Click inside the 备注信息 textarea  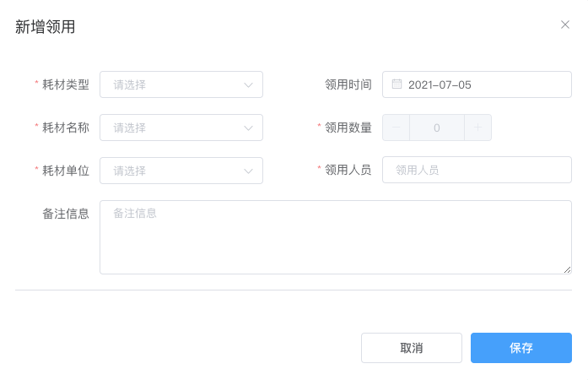click(335, 237)
